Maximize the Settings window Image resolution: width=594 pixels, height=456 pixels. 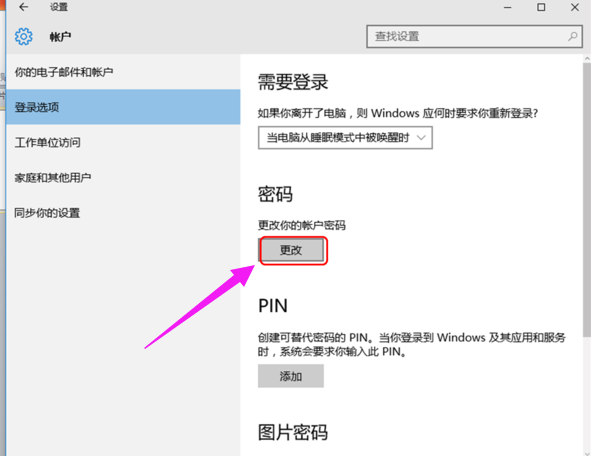point(541,7)
